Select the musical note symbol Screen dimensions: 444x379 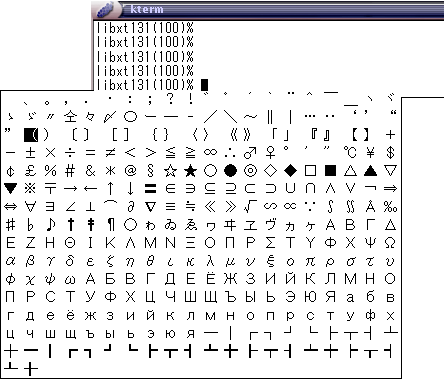coord(50,225)
